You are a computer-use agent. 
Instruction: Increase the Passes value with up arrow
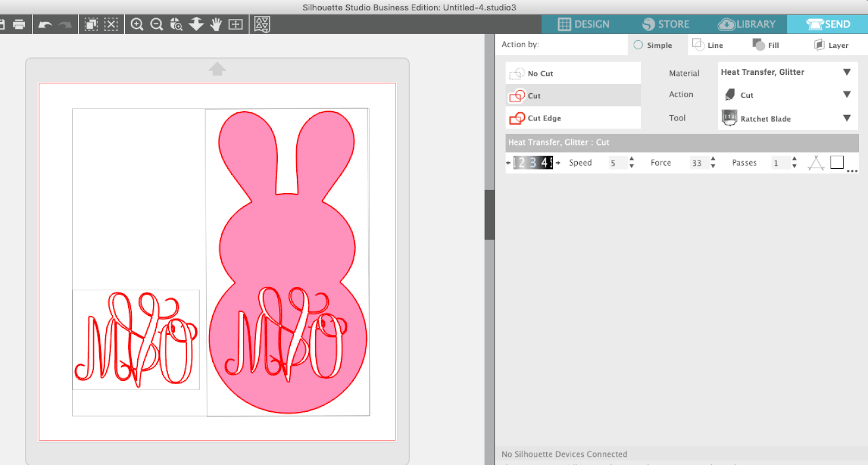[794, 159]
